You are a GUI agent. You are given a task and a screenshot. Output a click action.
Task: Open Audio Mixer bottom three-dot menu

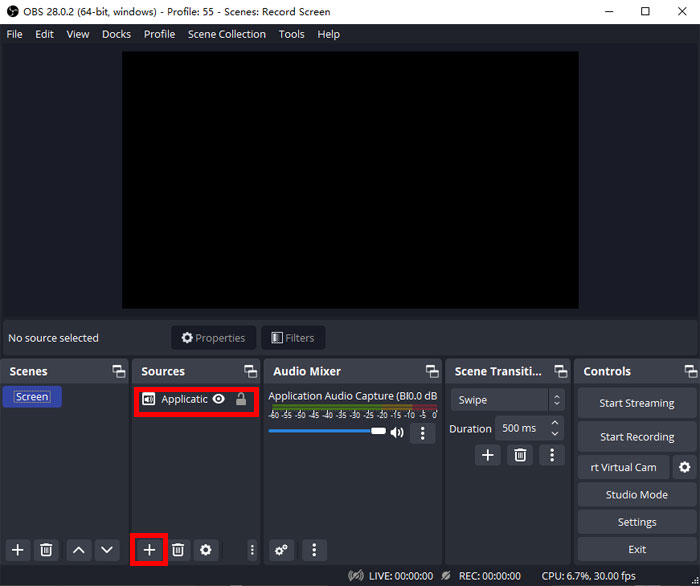click(314, 550)
